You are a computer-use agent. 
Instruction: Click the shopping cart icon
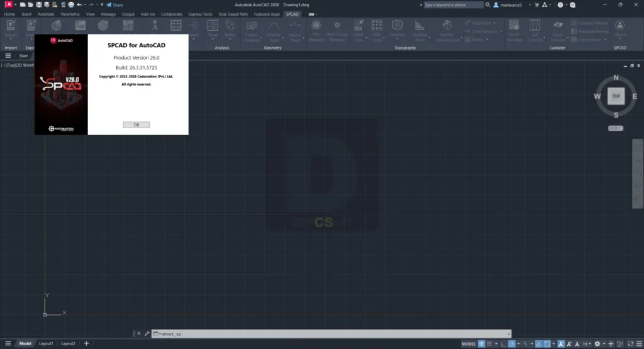coord(536,5)
